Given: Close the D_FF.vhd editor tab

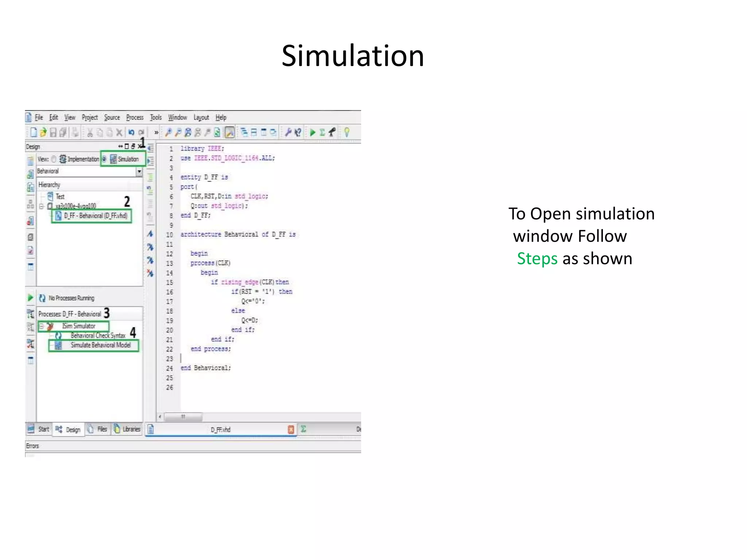Looking at the screenshot, I should click(291, 429).
